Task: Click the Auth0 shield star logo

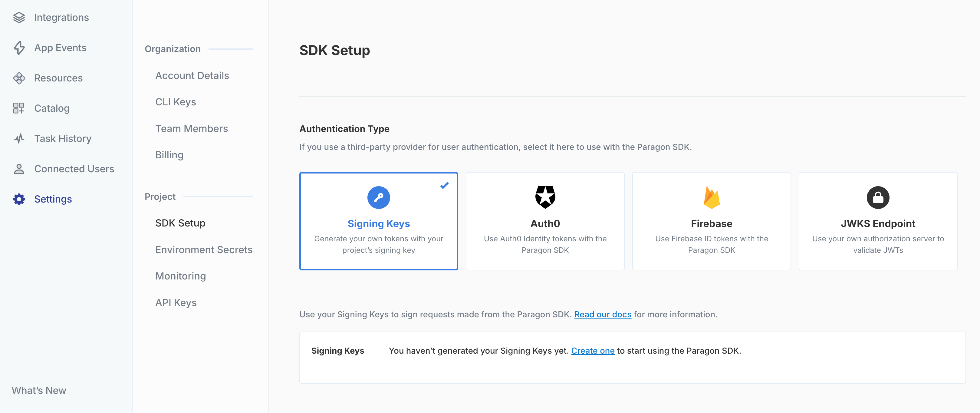Action: tap(545, 197)
